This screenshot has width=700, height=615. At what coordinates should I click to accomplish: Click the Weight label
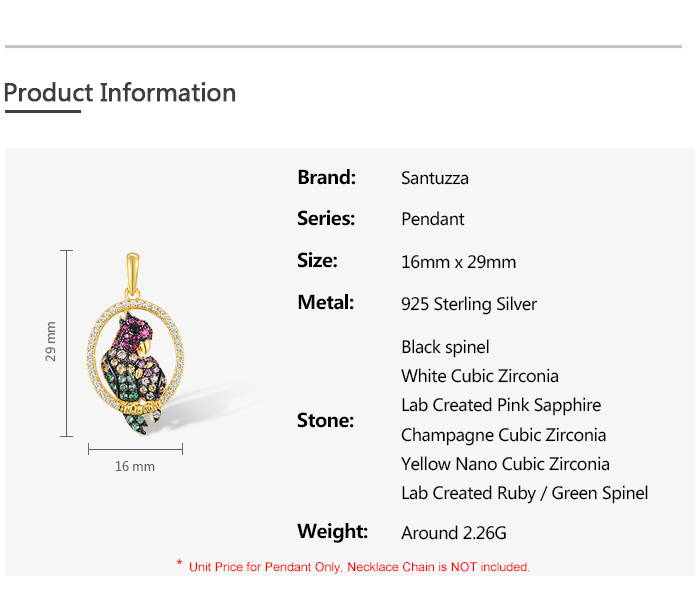333,532
